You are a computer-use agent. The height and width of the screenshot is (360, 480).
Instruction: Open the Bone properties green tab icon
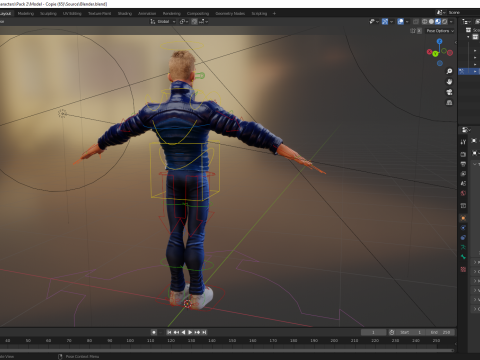tap(463, 257)
